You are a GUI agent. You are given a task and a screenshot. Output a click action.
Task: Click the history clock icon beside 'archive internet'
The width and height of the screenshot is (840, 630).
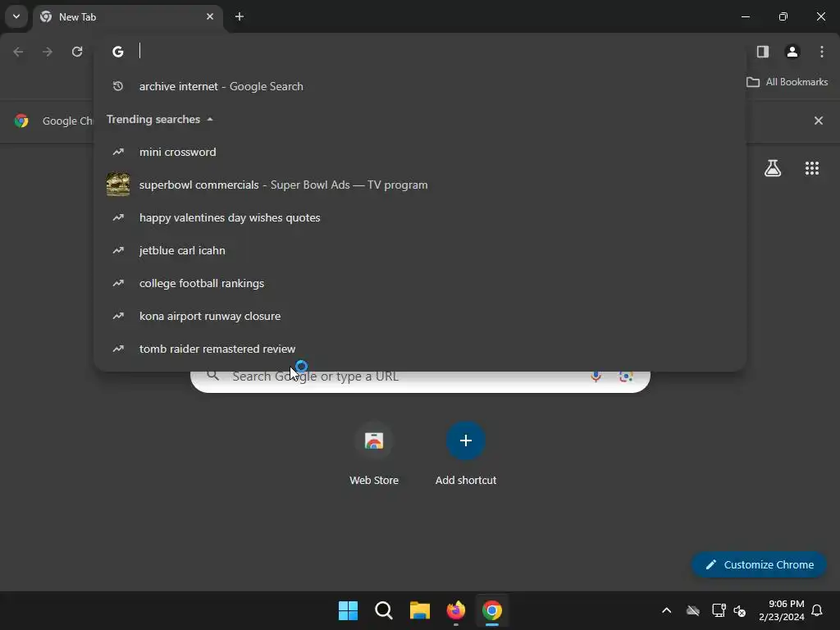point(118,86)
